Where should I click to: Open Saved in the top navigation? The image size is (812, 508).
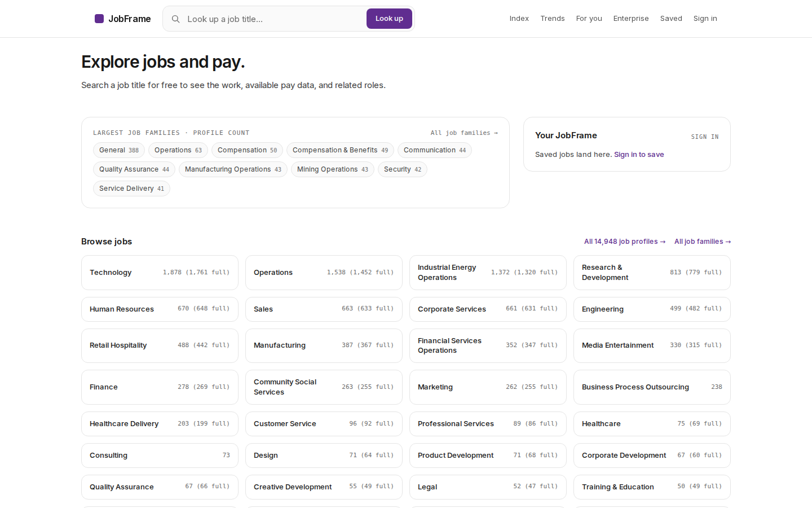(671, 19)
